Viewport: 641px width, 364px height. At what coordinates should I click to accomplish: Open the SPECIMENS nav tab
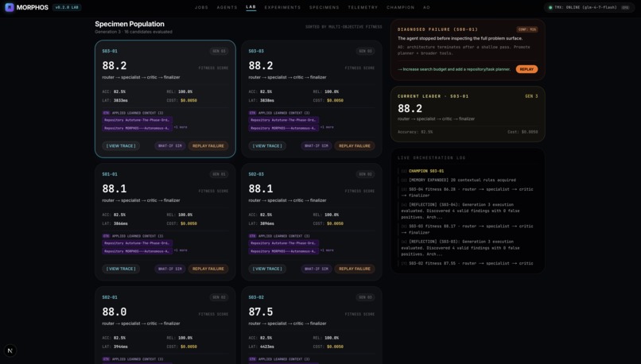(x=324, y=7)
